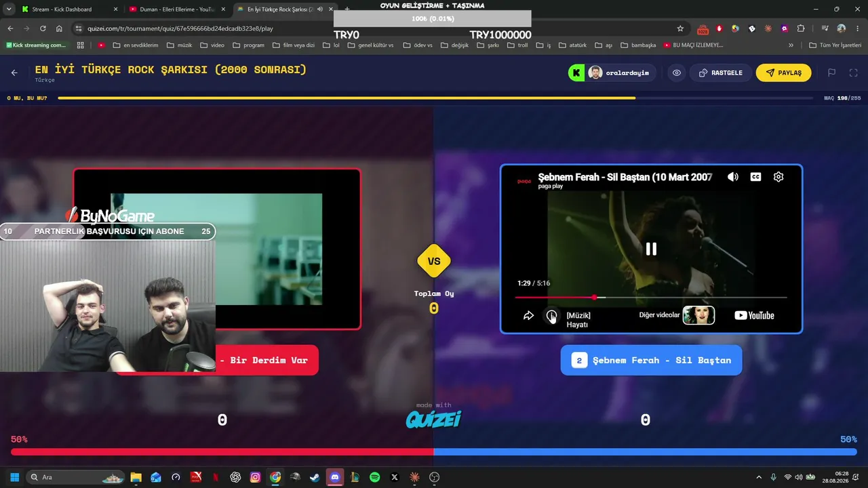Mute the YouTube video volume
868x488 pixels.
(x=733, y=177)
